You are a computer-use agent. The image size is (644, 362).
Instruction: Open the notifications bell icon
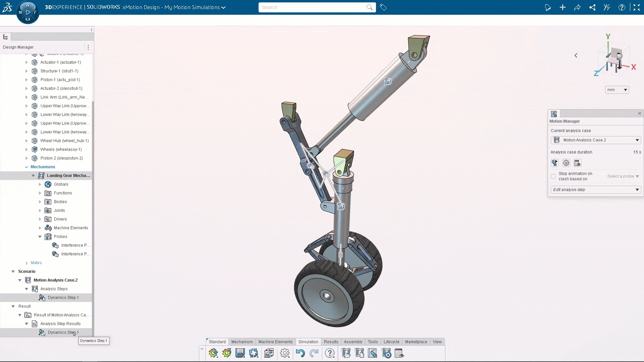pyautogui.click(x=548, y=7)
